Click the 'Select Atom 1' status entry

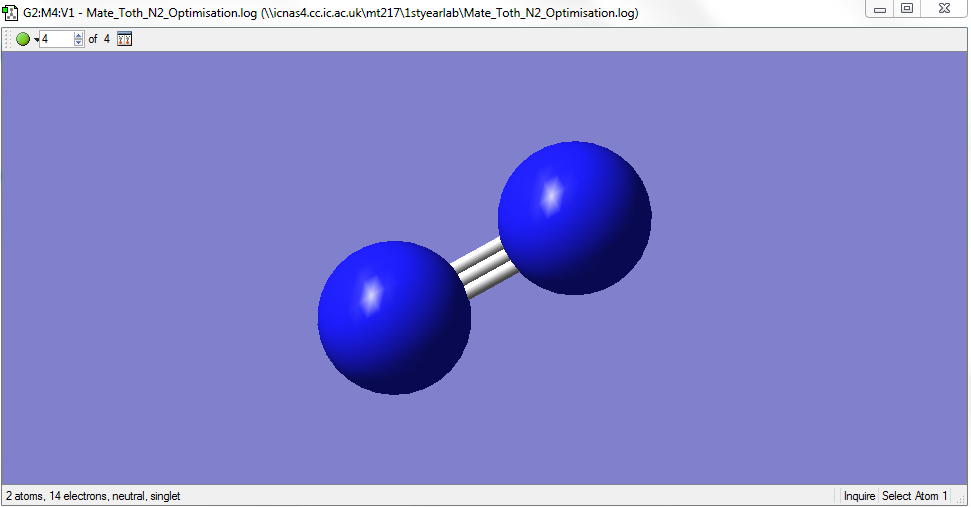914,496
